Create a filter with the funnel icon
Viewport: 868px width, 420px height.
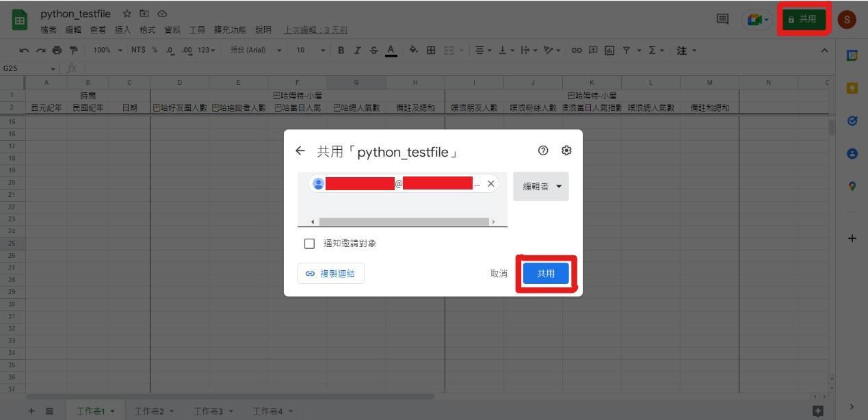point(627,49)
